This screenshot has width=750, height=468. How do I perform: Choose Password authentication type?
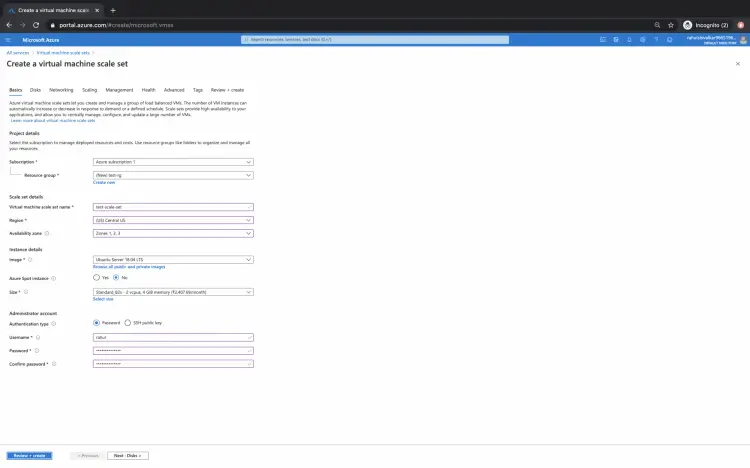point(97,323)
